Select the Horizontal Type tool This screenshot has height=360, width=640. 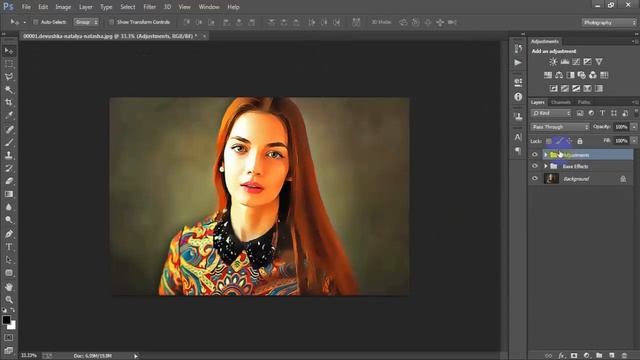point(9,247)
